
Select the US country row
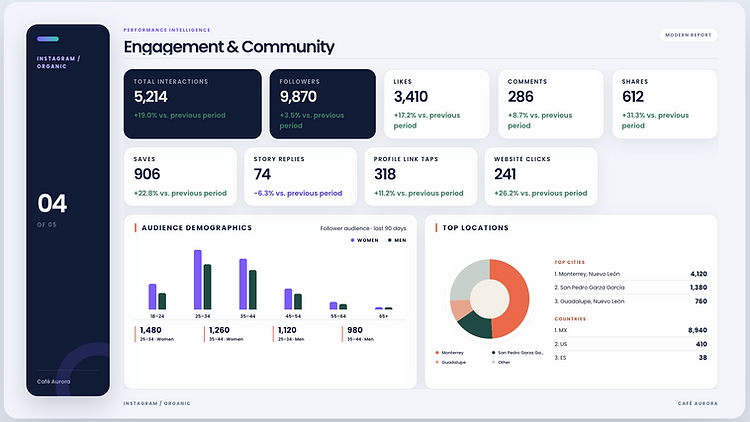coord(630,344)
